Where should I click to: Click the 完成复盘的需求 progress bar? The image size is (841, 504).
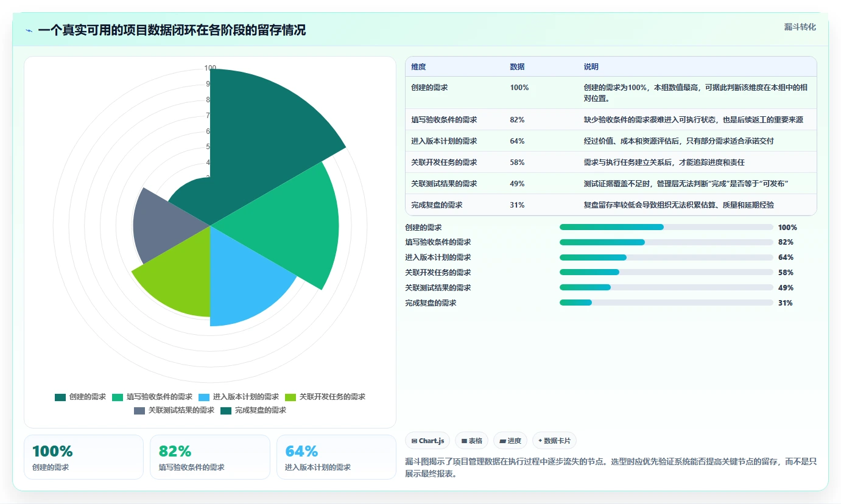tap(666, 303)
